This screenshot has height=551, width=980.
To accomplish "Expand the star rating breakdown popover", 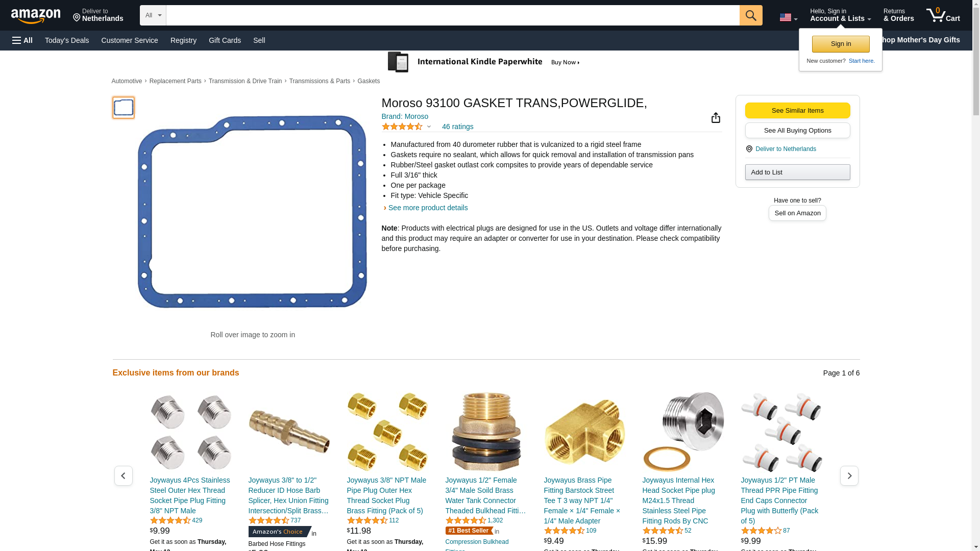I will pyautogui.click(x=406, y=127).
